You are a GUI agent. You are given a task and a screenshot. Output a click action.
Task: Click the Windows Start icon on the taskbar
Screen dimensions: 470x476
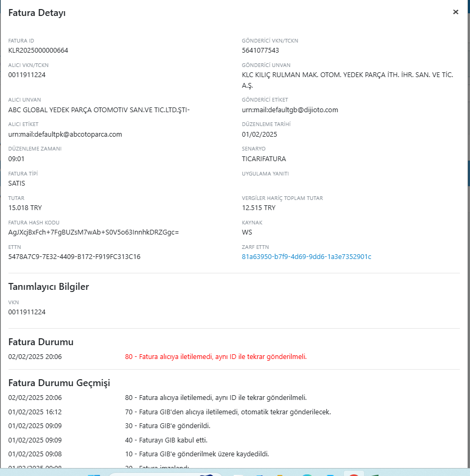click(x=94, y=474)
